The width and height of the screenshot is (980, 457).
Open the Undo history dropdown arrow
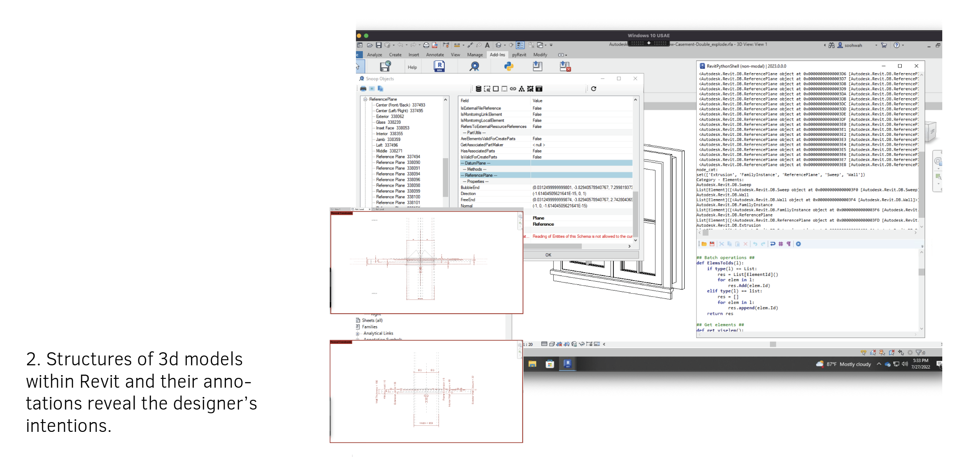click(406, 45)
